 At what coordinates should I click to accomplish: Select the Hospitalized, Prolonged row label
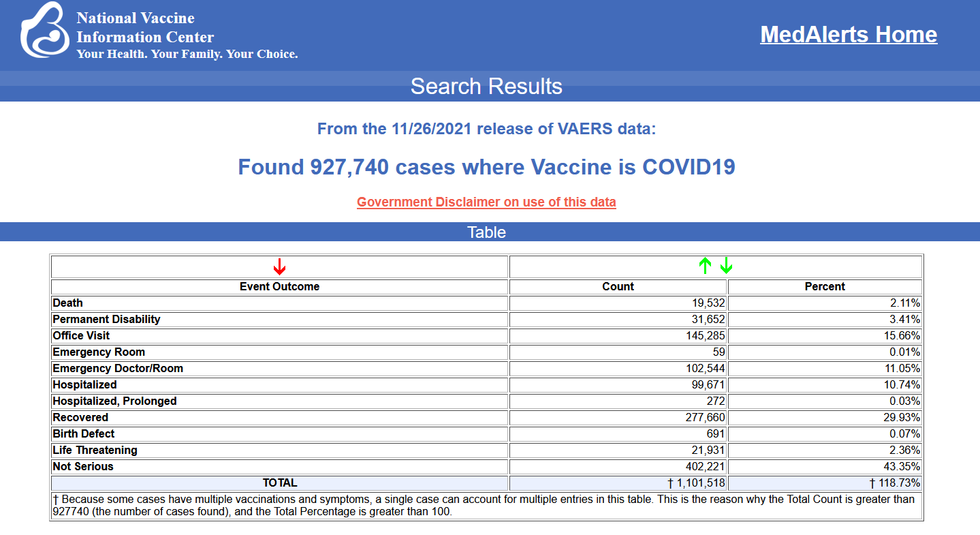114,401
